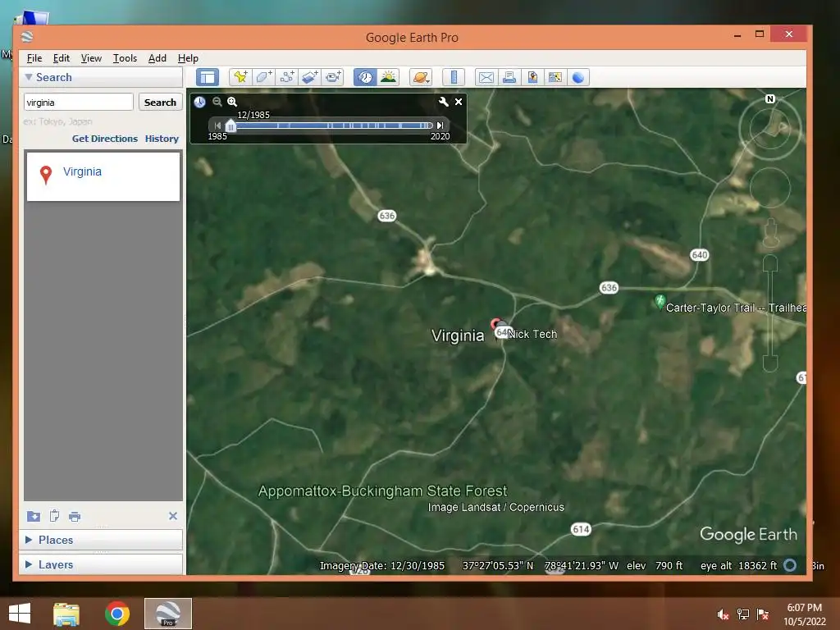This screenshot has width=840, height=630.
Task: Toggle the sidebar visibility toolbar button
Action: [208, 77]
